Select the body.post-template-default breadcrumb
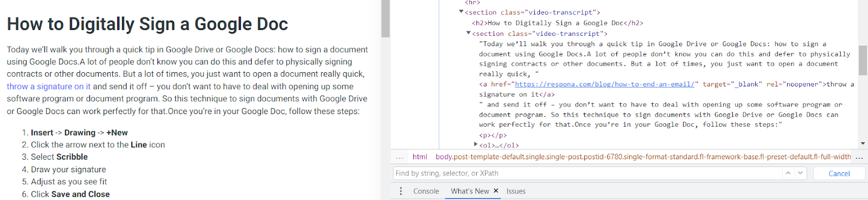 point(643,157)
